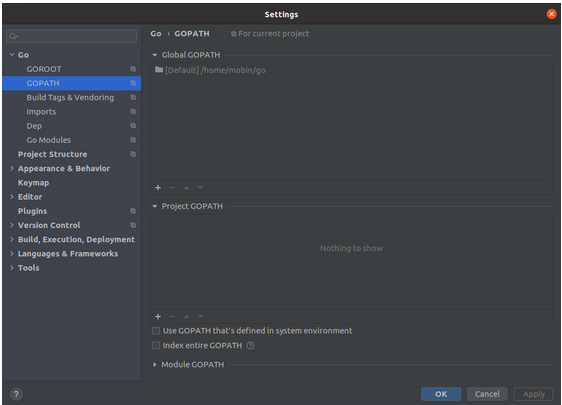Move Project GOPATH entry up

pos(186,316)
